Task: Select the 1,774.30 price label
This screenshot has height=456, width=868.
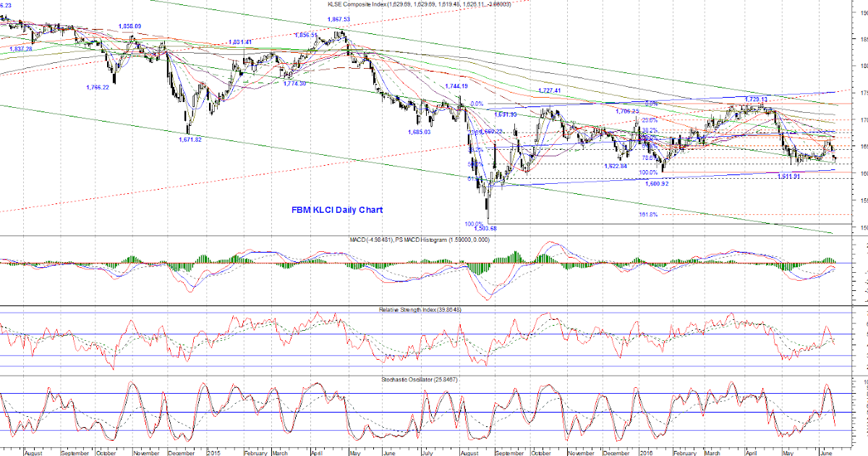Action: coord(294,83)
